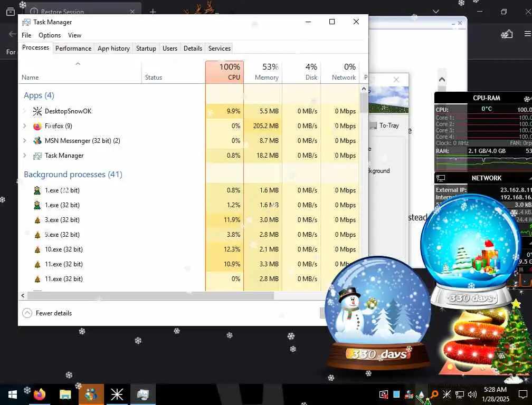Open the Options menu
532x405 pixels.
click(50, 35)
